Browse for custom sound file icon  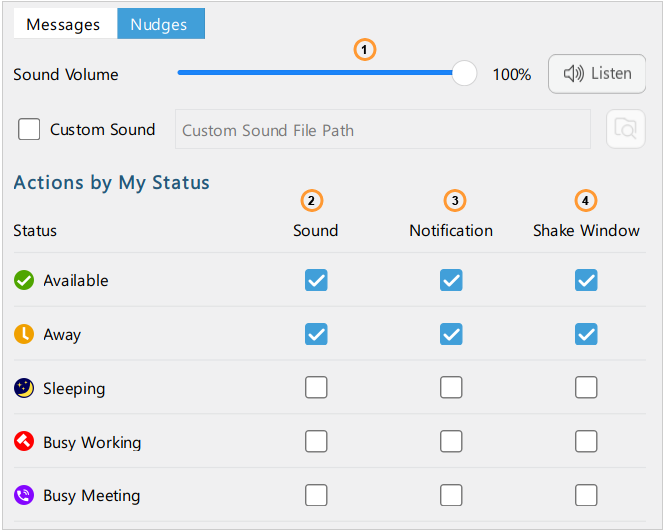click(x=626, y=129)
